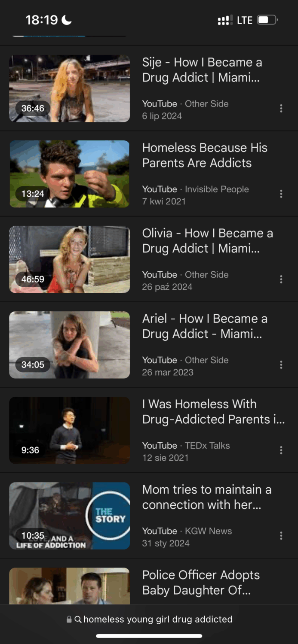This screenshot has height=644, width=298.
Task: Open 'Police Officer Adopts Baby Daughter' result
Action: 201,583
